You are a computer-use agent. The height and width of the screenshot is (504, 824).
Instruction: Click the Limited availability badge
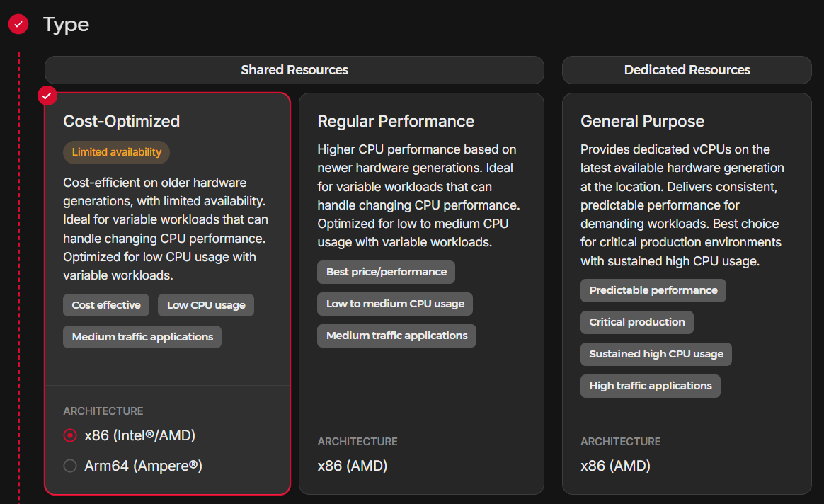click(x=117, y=152)
